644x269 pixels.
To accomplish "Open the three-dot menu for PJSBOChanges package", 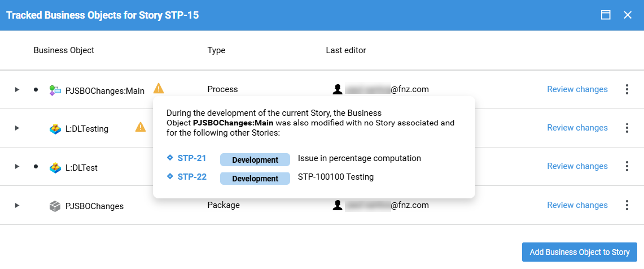I will (627, 205).
